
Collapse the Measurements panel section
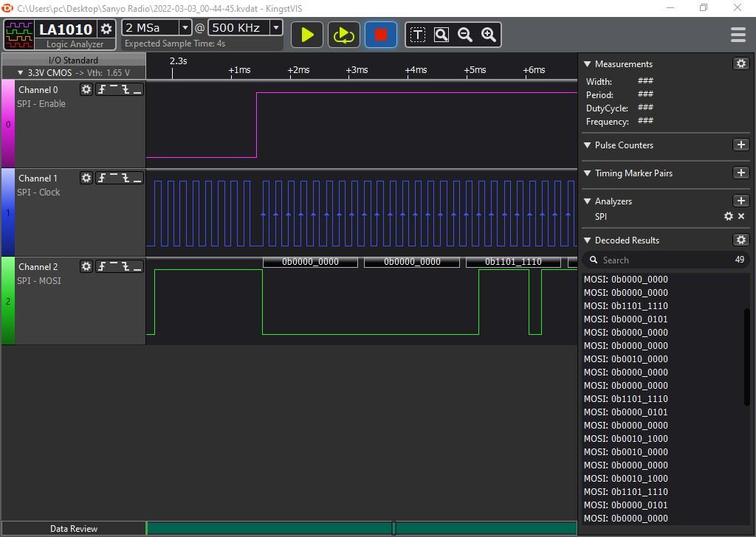(x=588, y=64)
